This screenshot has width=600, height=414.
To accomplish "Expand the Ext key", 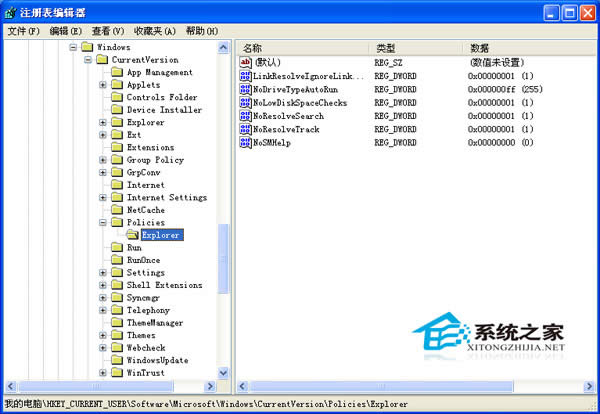I will 103,135.
